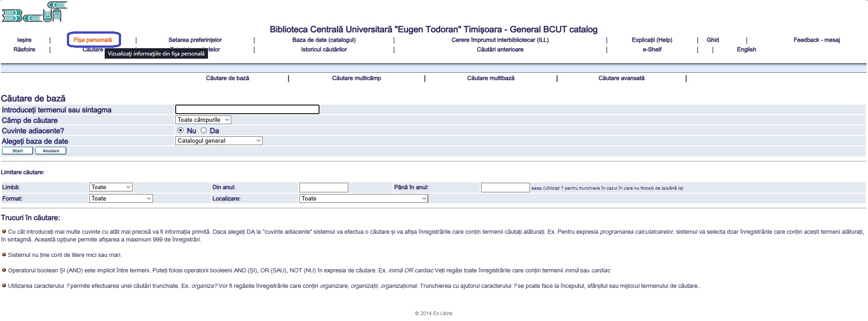Select the 'Nu' radio button
This screenshot has height=321, width=868.
[181, 130]
